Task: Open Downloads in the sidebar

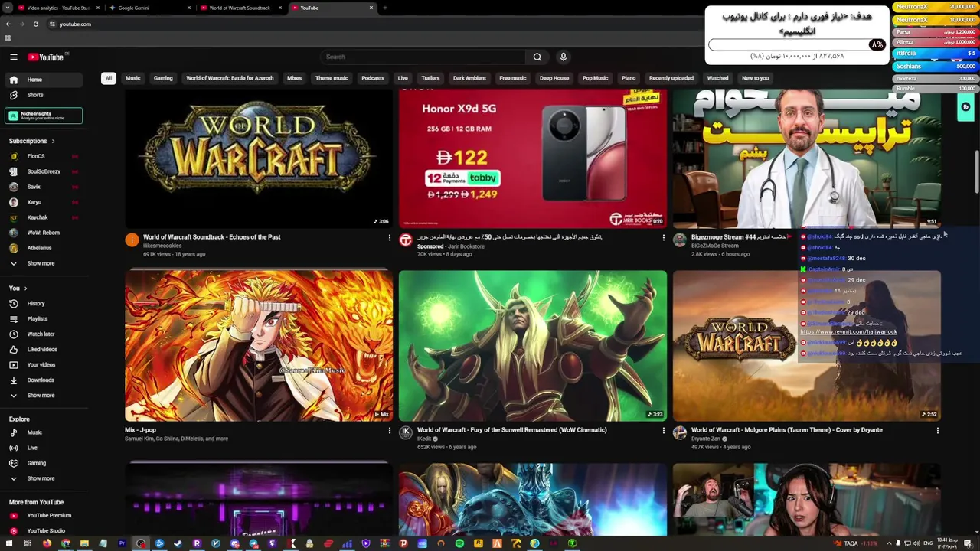Action: click(44, 380)
